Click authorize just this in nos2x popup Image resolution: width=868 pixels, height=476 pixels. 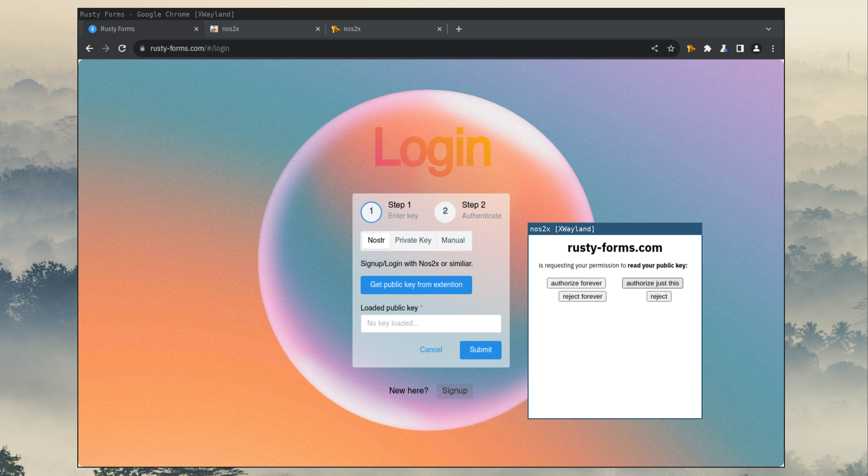[x=652, y=283]
